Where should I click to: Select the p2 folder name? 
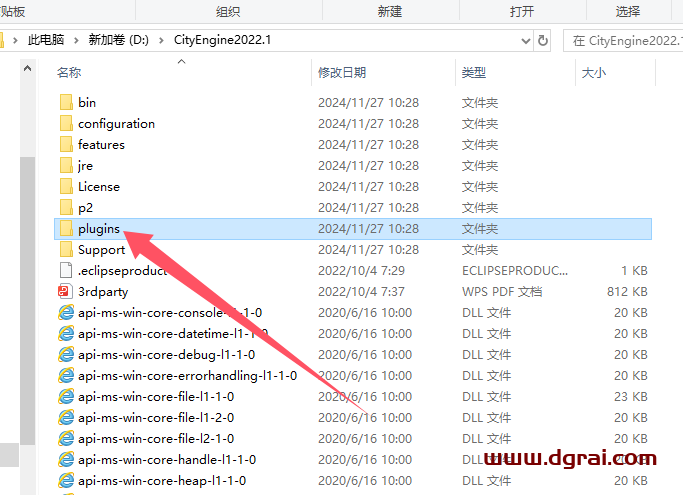[85, 208]
